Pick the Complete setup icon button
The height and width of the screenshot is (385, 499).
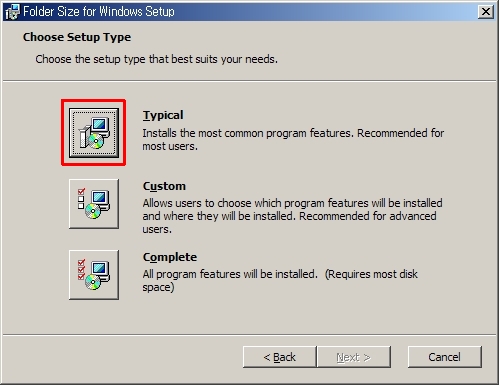pyautogui.click(x=94, y=275)
